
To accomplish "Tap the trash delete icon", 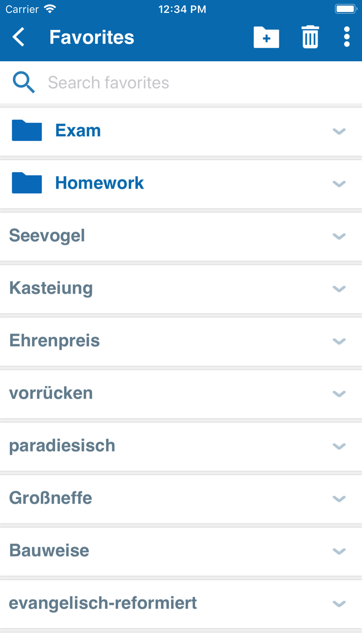I will pos(310,37).
